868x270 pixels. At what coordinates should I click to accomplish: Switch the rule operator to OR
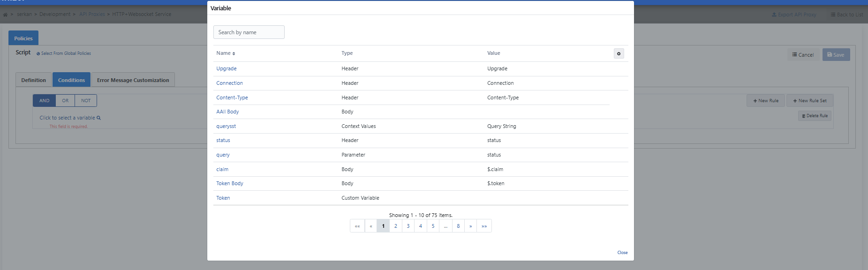tap(65, 101)
